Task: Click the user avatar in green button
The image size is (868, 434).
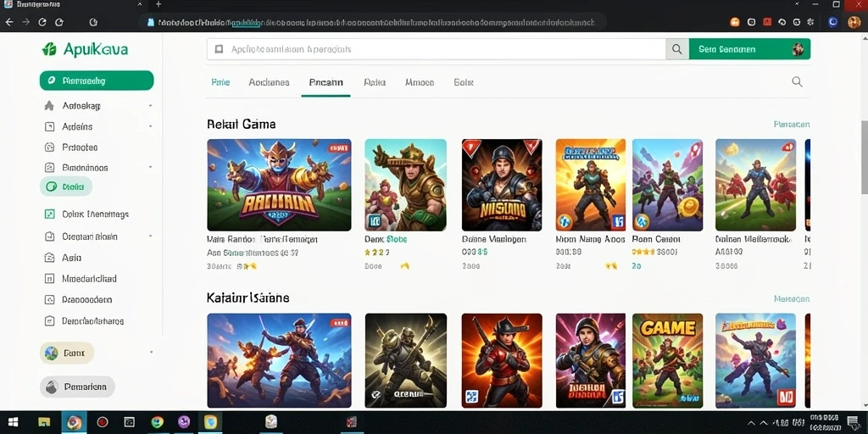Action: pyautogui.click(x=798, y=49)
